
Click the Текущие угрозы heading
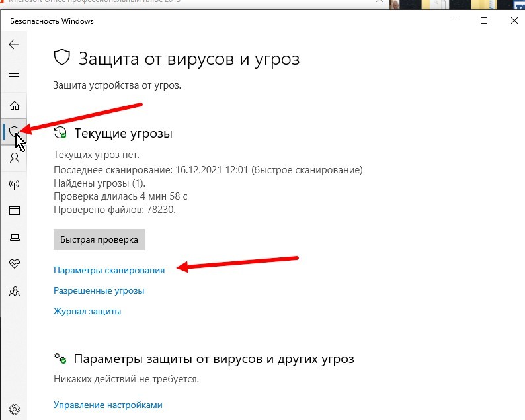[123, 134]
